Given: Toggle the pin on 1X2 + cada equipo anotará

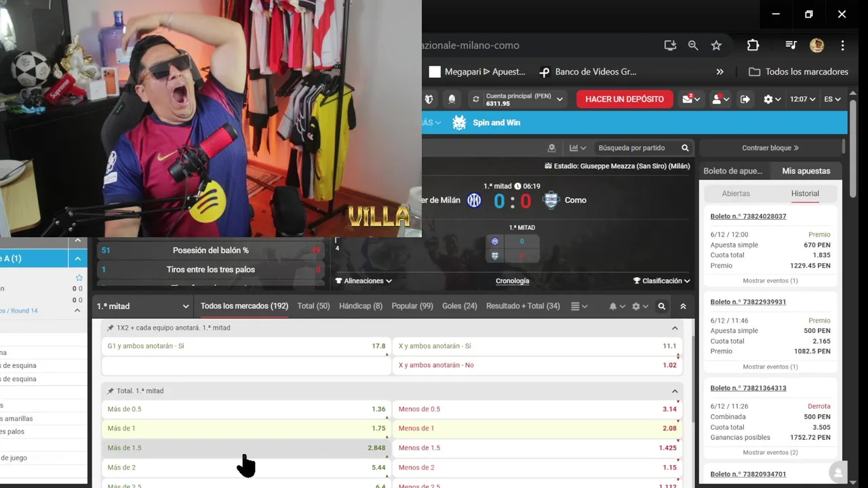Looking at the screenshot, I should point(111,328).
